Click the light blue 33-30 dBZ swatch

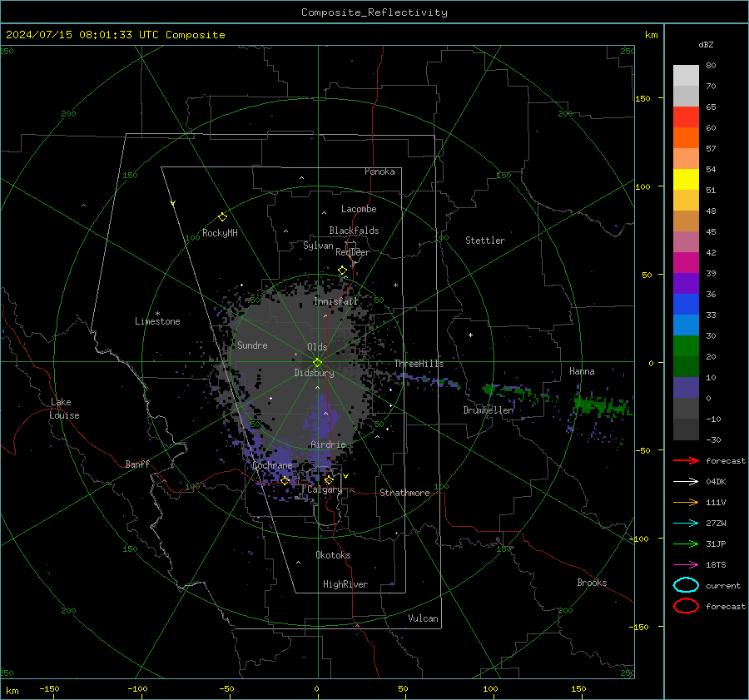(686, 325)
